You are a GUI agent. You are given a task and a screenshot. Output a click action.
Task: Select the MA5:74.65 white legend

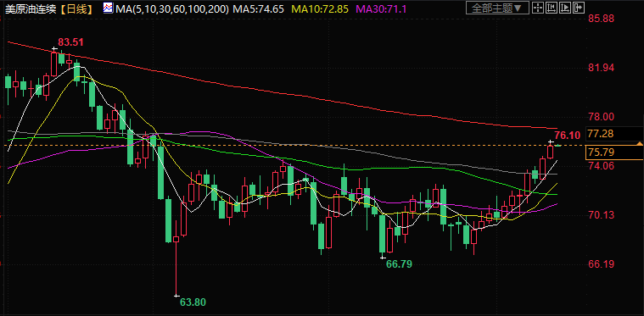coord(258,8)
